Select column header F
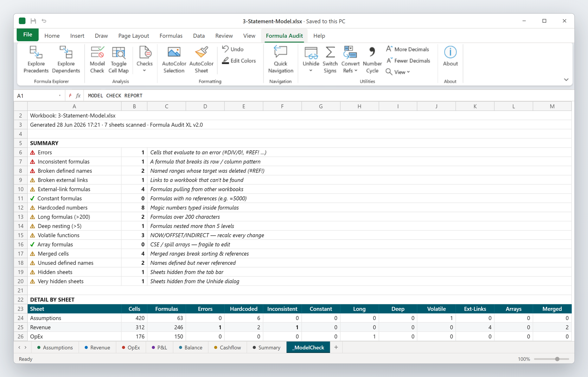The height and width of the screenshot is (377, 588). pyautogui.click(x=282, y=106)
